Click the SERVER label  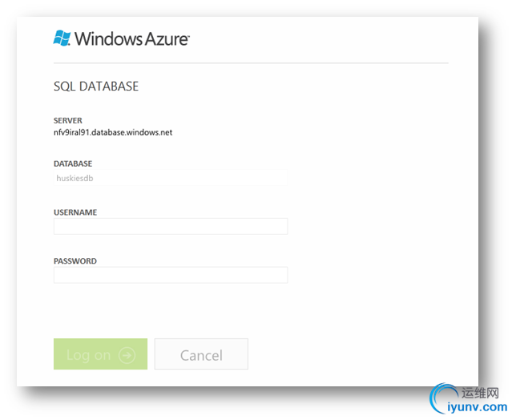68,120
